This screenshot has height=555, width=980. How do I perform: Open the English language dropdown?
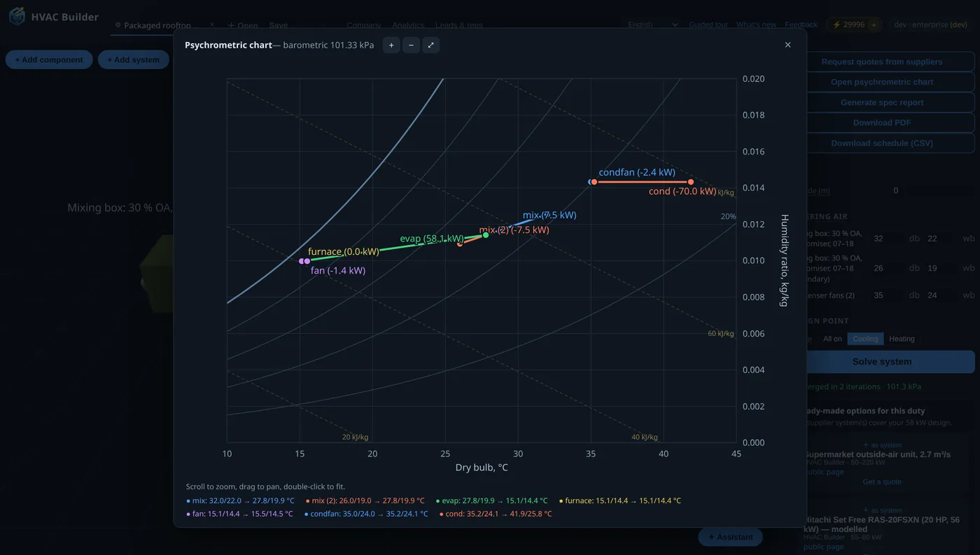(652, 24)
